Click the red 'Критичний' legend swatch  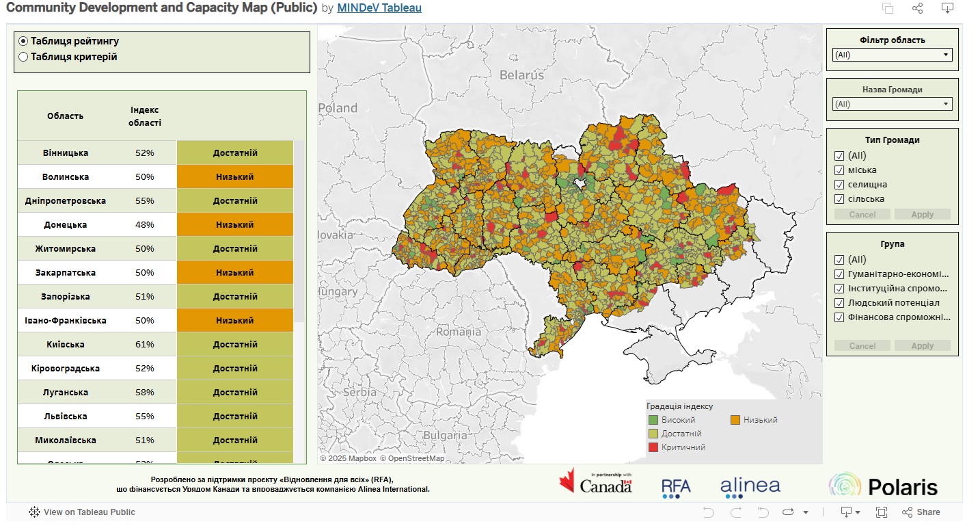pos(653,447)
